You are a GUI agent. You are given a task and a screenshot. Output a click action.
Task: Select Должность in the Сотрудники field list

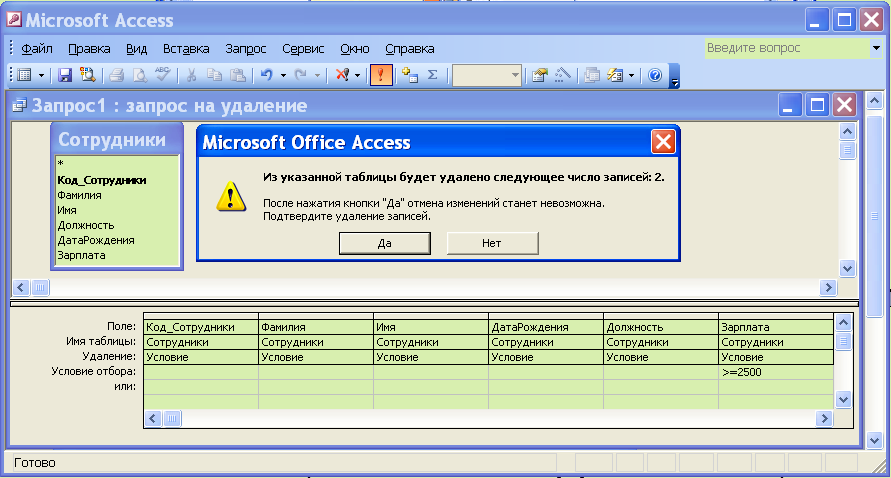(86, 226)
